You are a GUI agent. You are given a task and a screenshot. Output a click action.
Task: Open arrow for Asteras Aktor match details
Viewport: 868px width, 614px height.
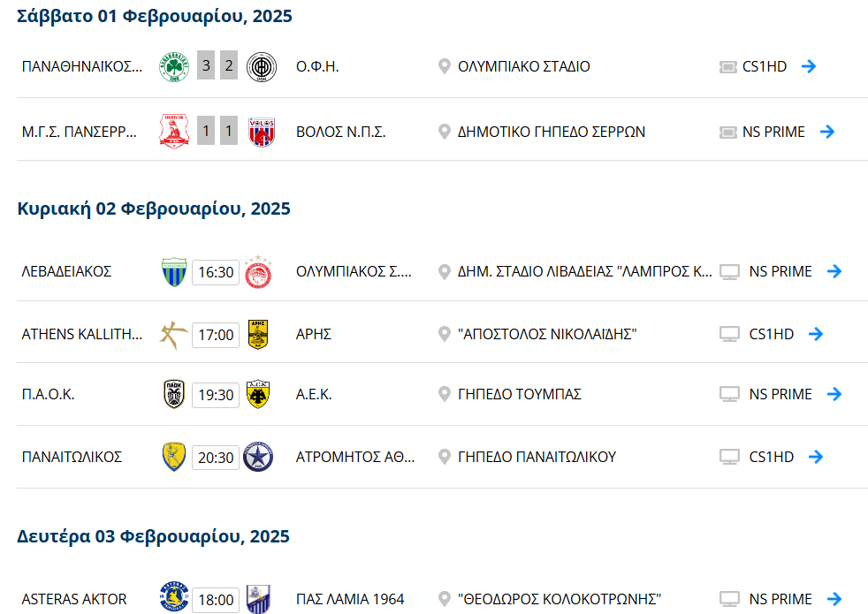tap(834, 599)
